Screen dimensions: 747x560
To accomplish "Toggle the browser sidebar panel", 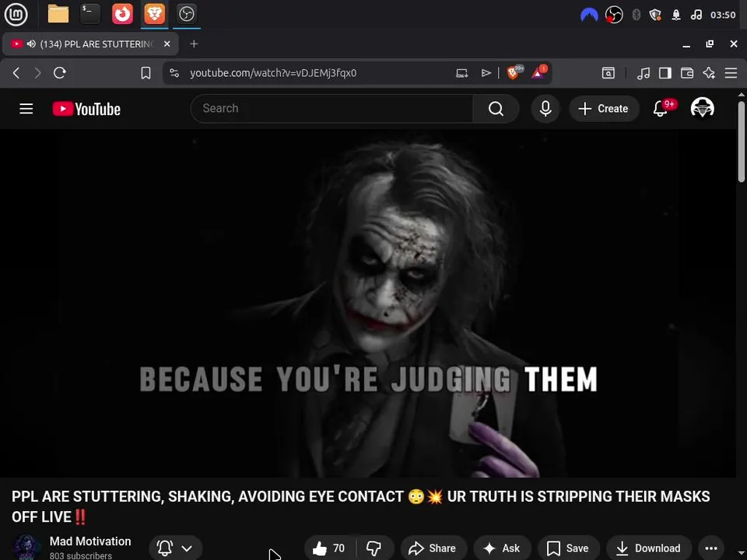I will point(665,73).
